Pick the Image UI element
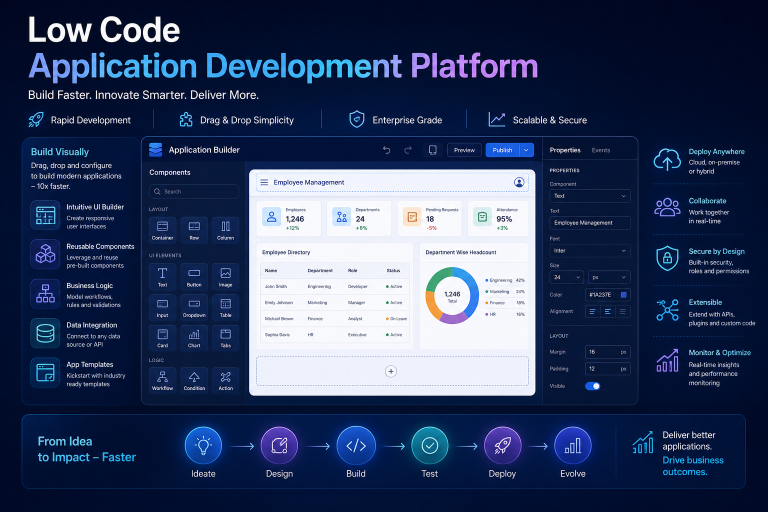The image size is (768, 512). coord(225,276)
